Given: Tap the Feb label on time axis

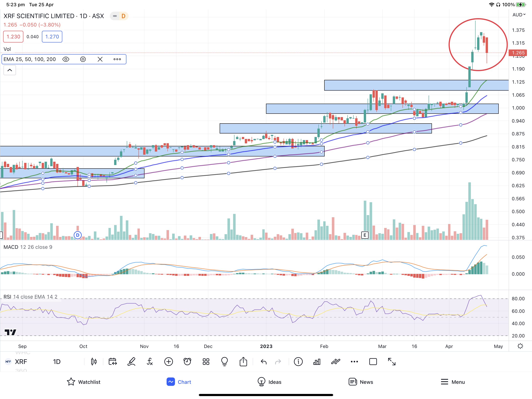Looking at the screenshot, I should [x=324, y=346].
